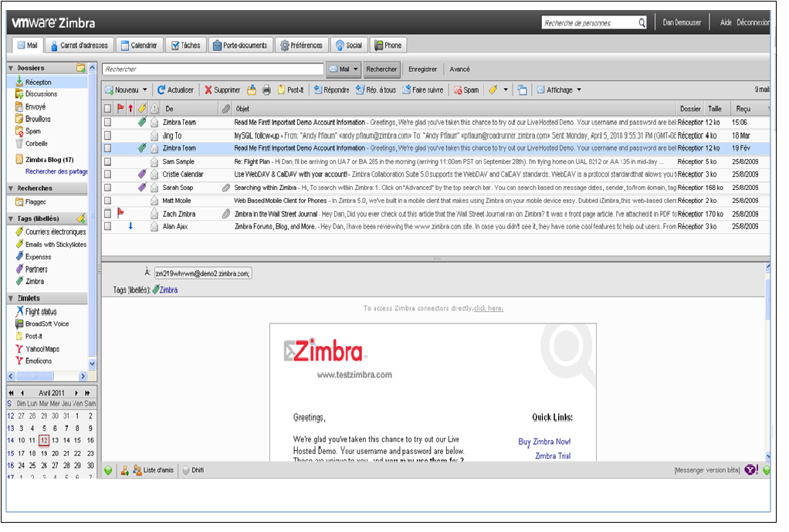Reply to all with Rép. à tous
Viewport: 789px width, 532px height.
376,90
